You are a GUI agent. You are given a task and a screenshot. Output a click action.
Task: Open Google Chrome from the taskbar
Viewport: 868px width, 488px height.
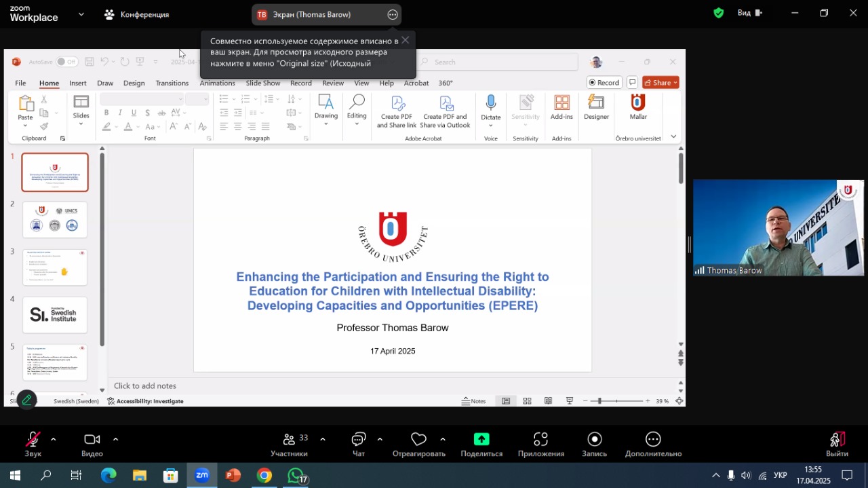[x=264, y=476]
